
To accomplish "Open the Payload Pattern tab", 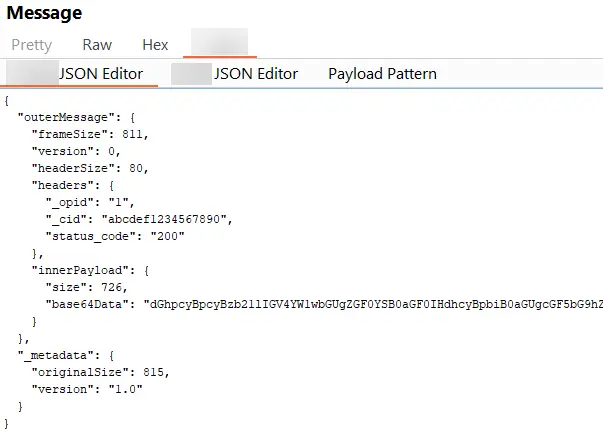I will click(382, 74).
